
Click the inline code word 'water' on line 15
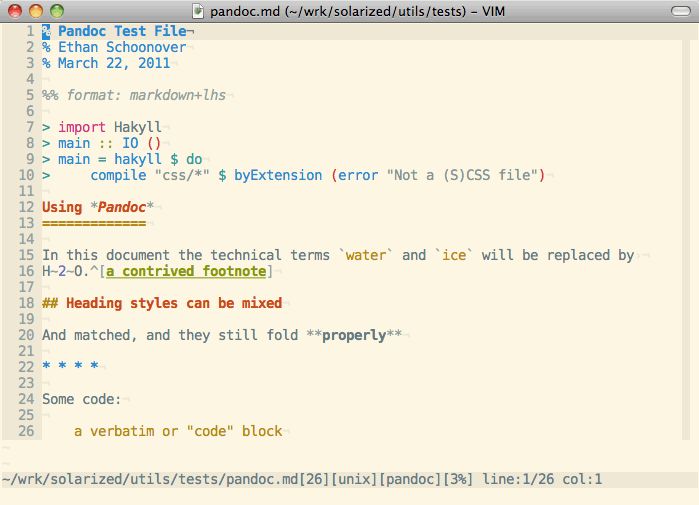coord(366,255)
